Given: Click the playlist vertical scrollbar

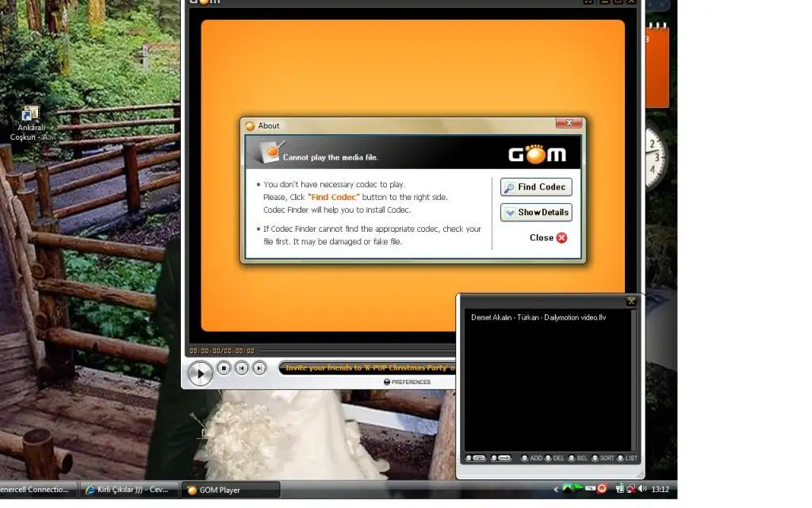Looking at the screenshot, I should (634, 380).
